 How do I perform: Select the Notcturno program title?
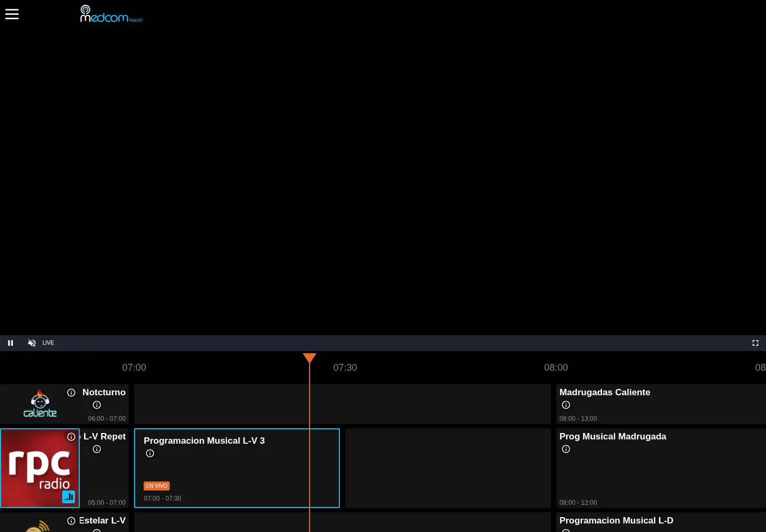tap(104, 392)
